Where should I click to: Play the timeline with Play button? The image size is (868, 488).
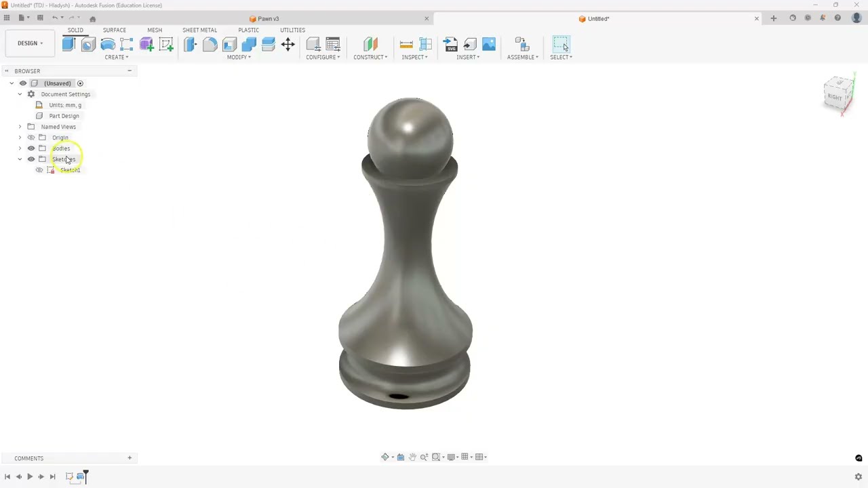(x=30, y=476)
